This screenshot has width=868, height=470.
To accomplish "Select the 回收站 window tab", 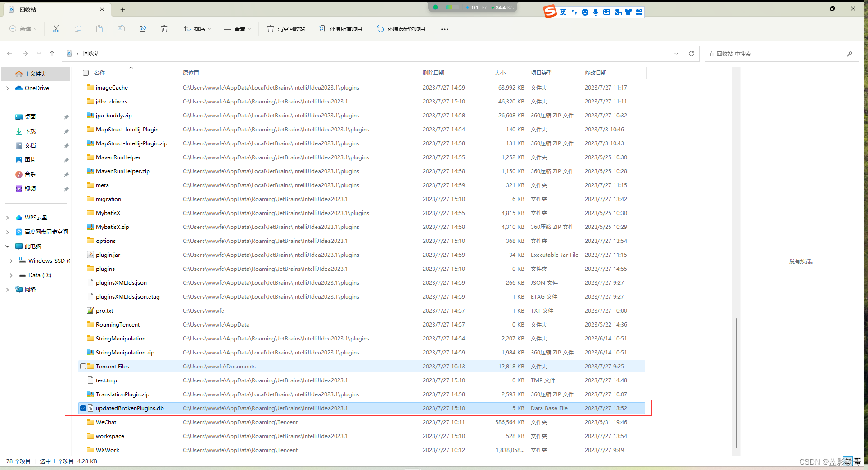I will tap(58, 9).
